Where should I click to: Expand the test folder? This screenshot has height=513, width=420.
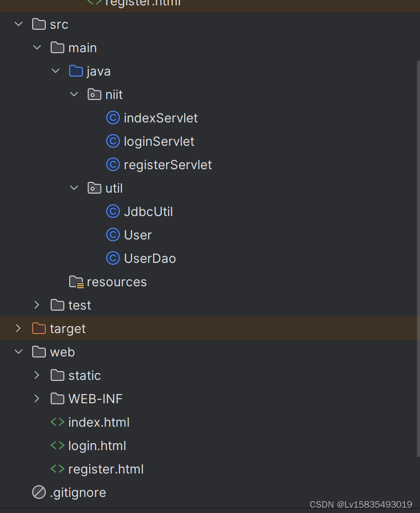coord(37,305)
